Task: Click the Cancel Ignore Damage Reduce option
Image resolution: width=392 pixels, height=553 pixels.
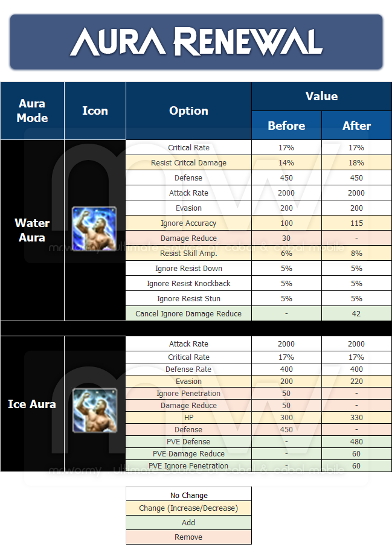Action: pyautogui.click(x=188, y=314)
